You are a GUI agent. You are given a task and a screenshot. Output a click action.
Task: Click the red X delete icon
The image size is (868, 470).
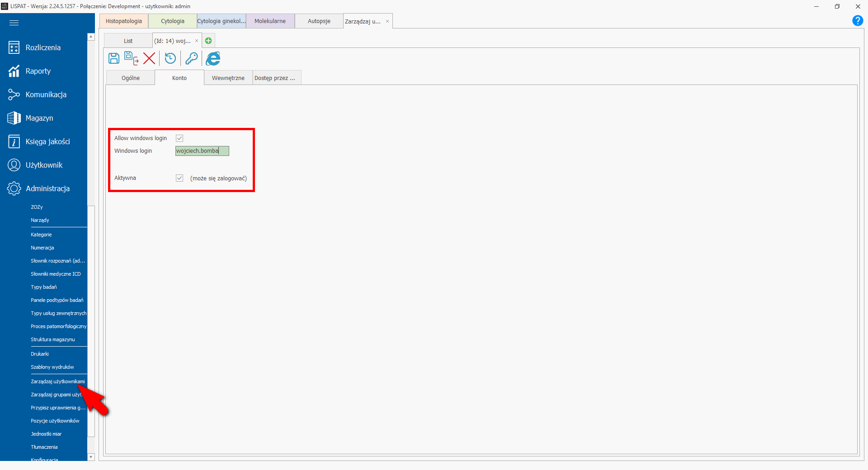pos(149,58)
